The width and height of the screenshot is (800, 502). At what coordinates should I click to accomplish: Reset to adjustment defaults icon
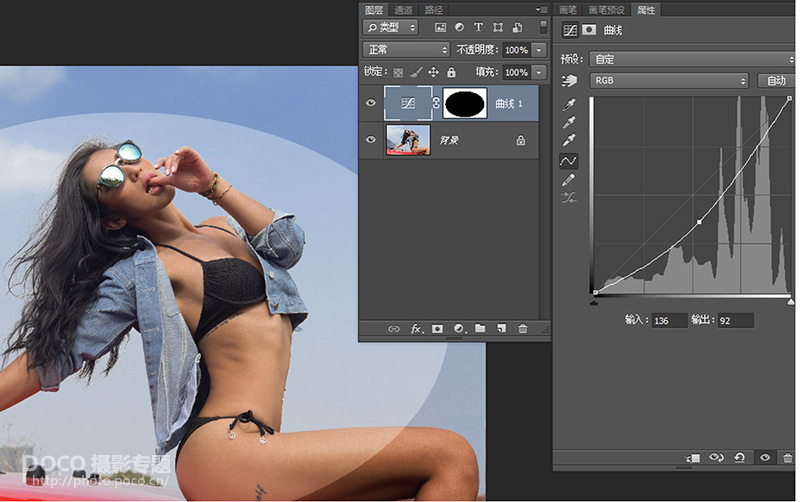coord(740,457)
